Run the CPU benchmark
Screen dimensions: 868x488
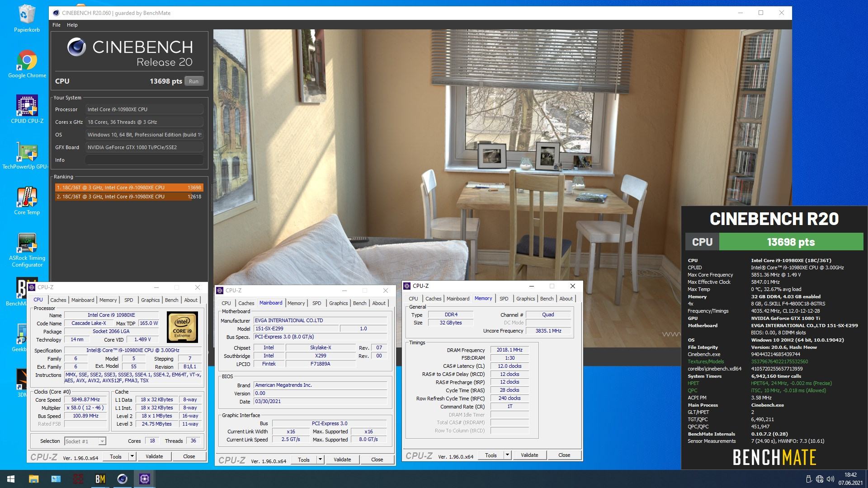click(194, 81)
